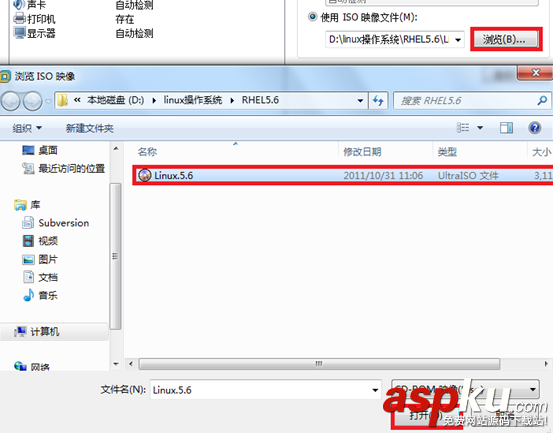The image size is (553, 433).
Task: Click the date 2011/10/31 11:06 cell
Action: 383,175
